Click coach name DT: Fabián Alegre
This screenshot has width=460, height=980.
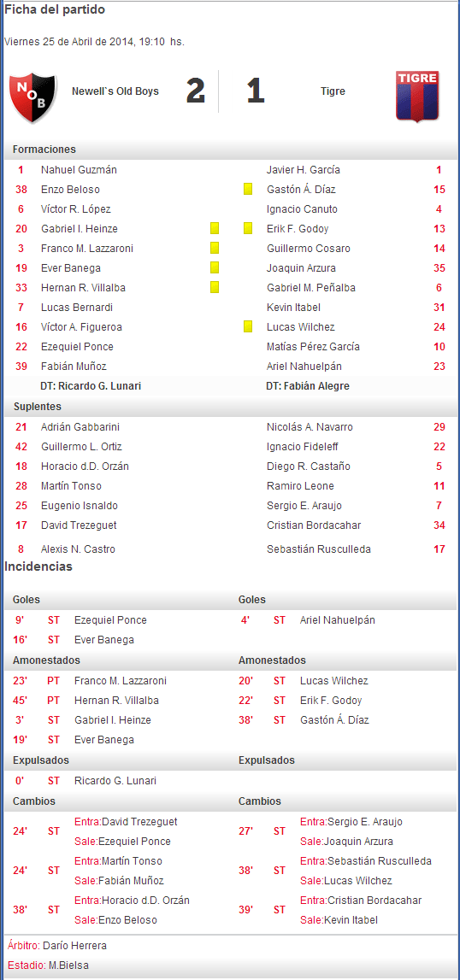click(308, 386)
